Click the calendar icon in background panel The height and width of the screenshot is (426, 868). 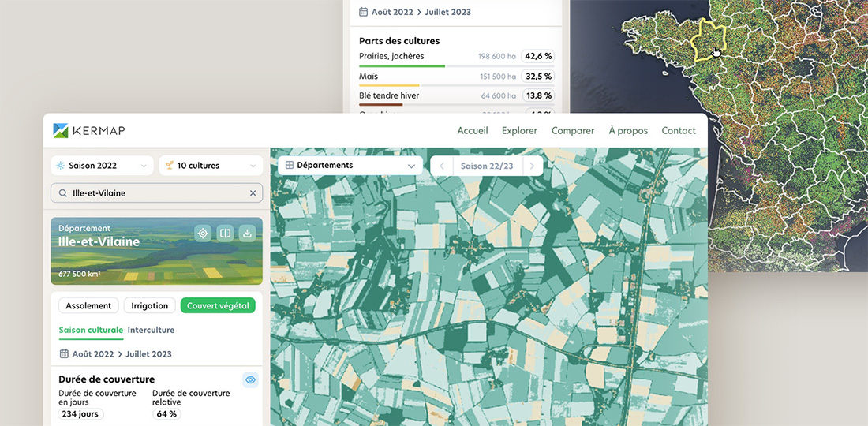[364, 12]
